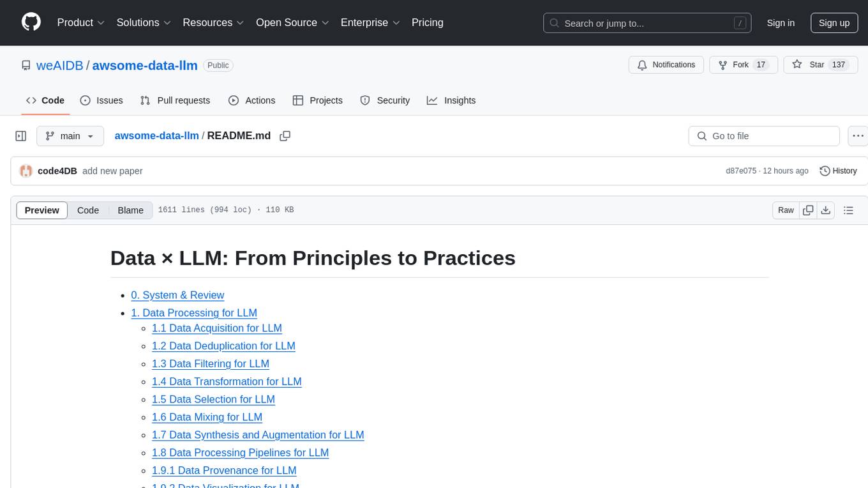Open the Enterprise dropdown
Image resolution: width=868 pixels, height=488 pixels.
[x=370, y=22]
